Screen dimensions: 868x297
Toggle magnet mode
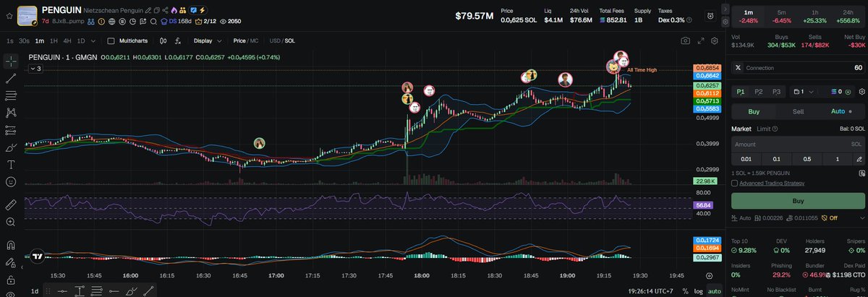pyautogui.click(x=12, y=246)
